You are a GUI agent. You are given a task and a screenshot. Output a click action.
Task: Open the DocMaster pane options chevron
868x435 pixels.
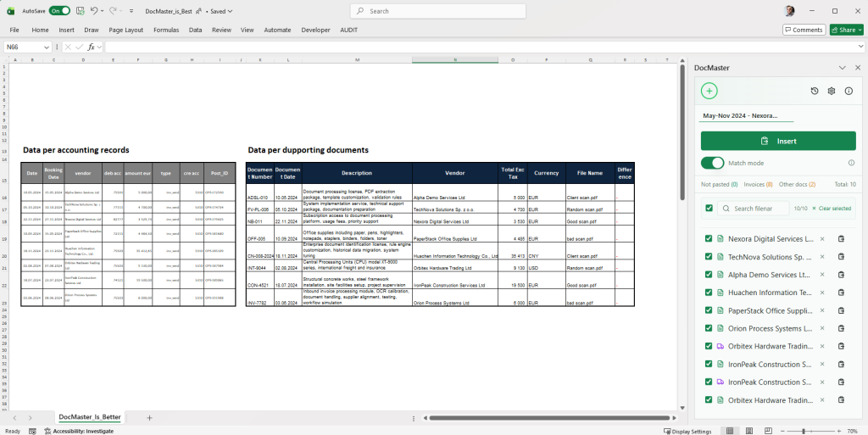coord(842,68)
